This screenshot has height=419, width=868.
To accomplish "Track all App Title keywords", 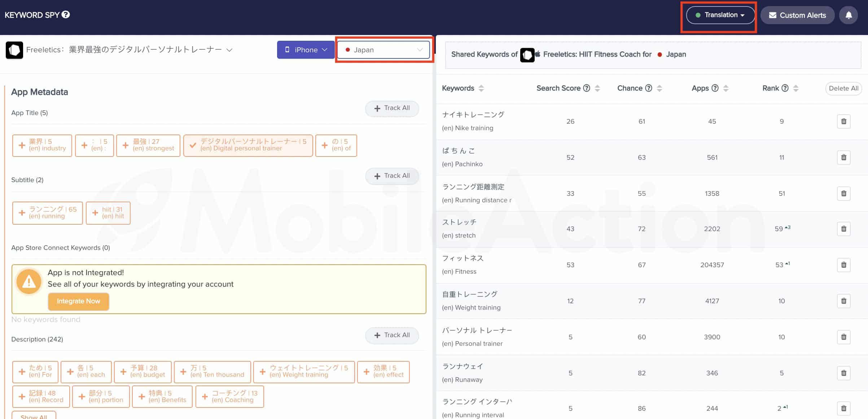I will (392, 108).
